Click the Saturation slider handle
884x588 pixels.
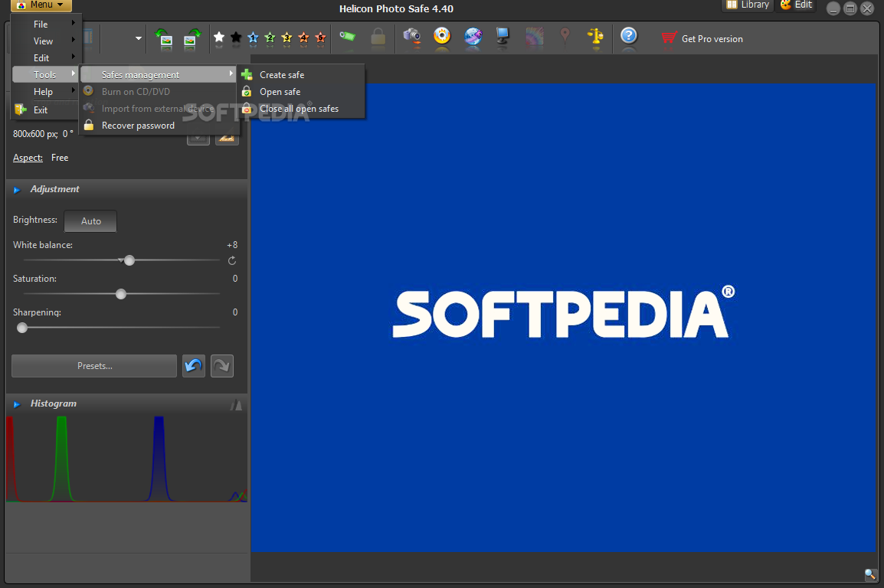click(120, 294)
